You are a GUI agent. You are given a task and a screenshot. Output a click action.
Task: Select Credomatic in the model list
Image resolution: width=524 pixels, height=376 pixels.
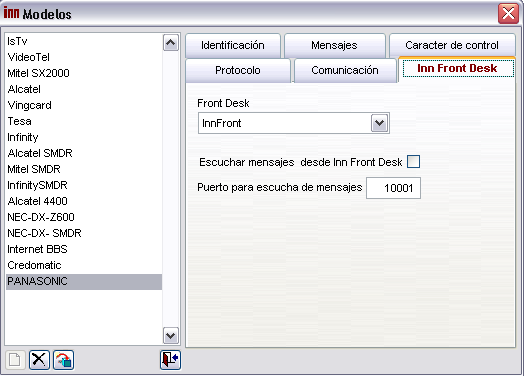pos(84,266)
